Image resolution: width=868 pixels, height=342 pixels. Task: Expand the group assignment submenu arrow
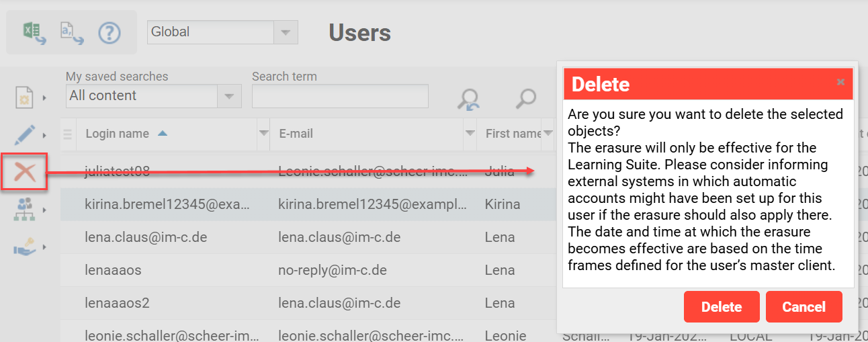coord(44,210)
